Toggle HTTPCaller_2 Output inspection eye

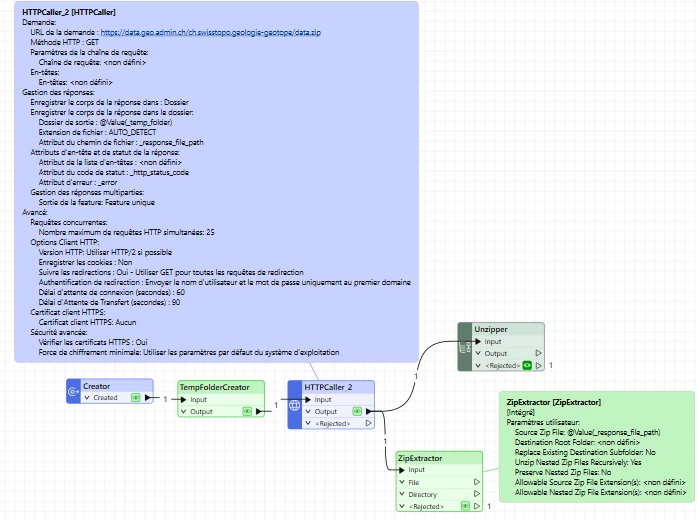tap(357, 412)
